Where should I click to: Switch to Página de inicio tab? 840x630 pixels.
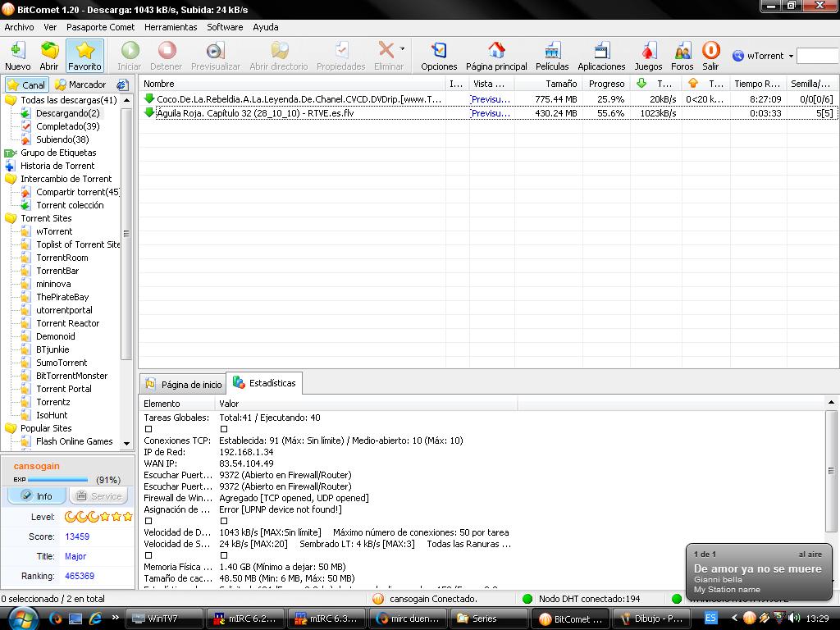click(183, 384)
